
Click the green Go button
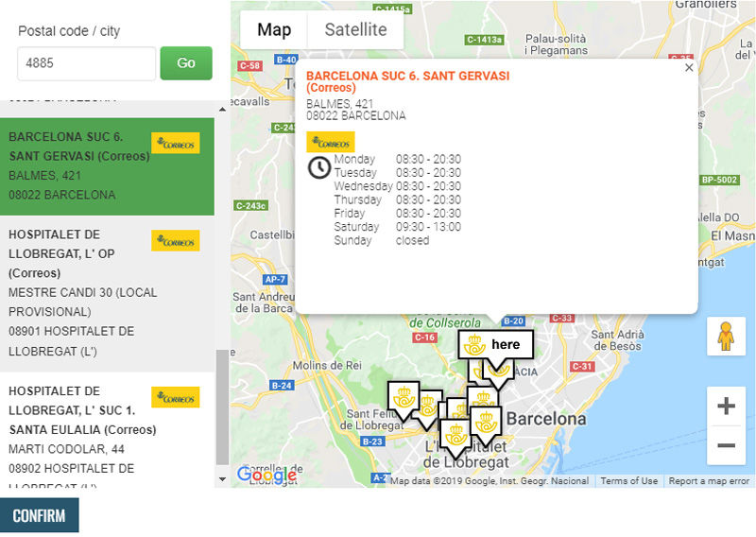coord(186,63)
